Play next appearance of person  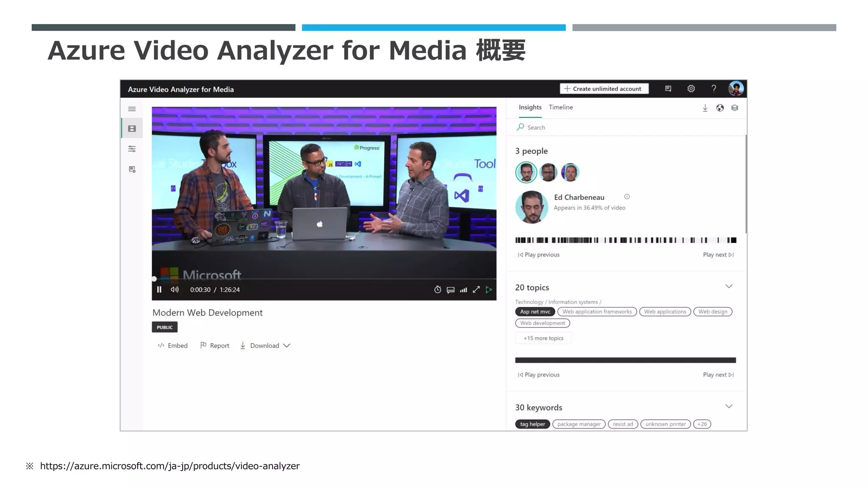pyautogui.click(x=718, y=255)
